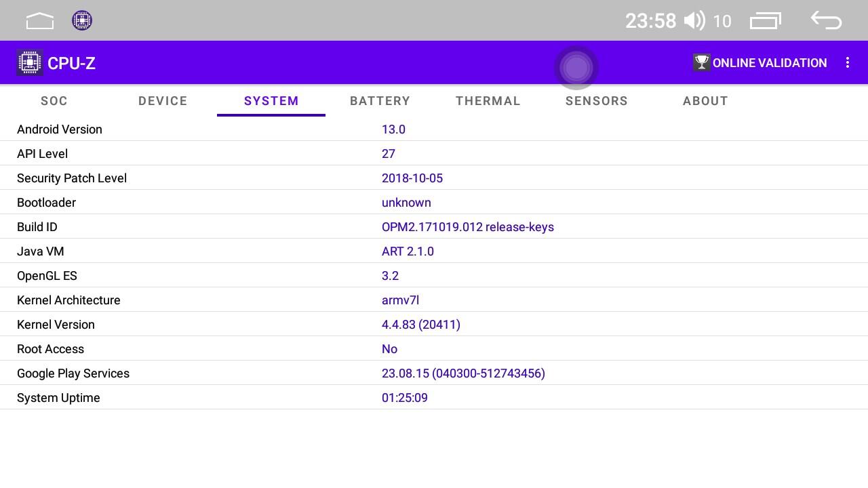Image resolution: width=868 pixels, height=488 pixels.
Task: Tap the speaker volume icon
Action: click(694, 20)
